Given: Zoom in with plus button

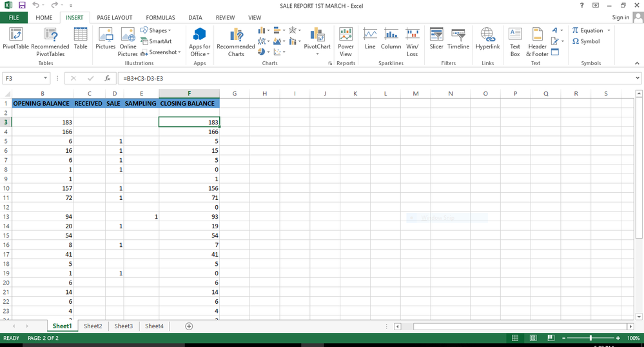Looking at the screenshot, I should [618, 338].
